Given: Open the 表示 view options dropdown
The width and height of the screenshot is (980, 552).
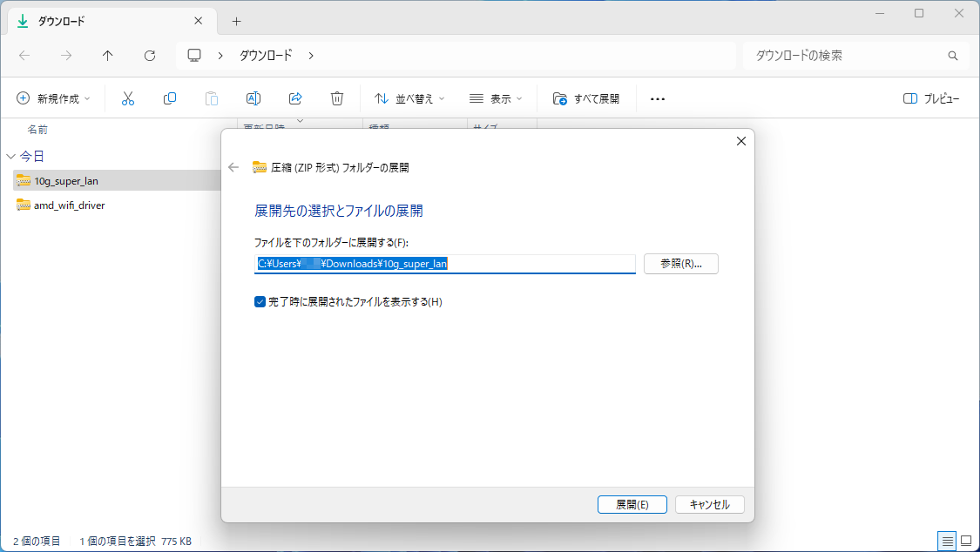Looking at the screenshot, I should coord(497,98).
